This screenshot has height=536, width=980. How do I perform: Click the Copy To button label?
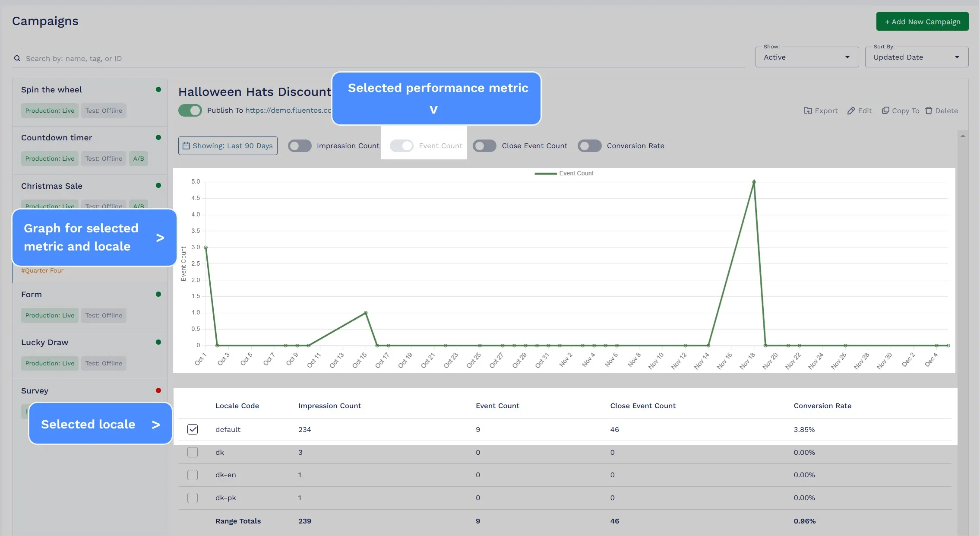pos(906,111)
